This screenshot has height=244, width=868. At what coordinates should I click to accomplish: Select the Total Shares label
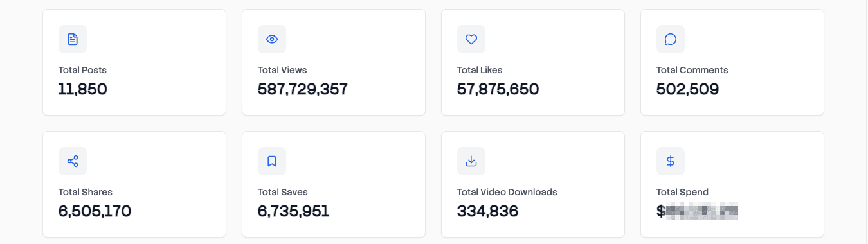click(x=86, y=192)
